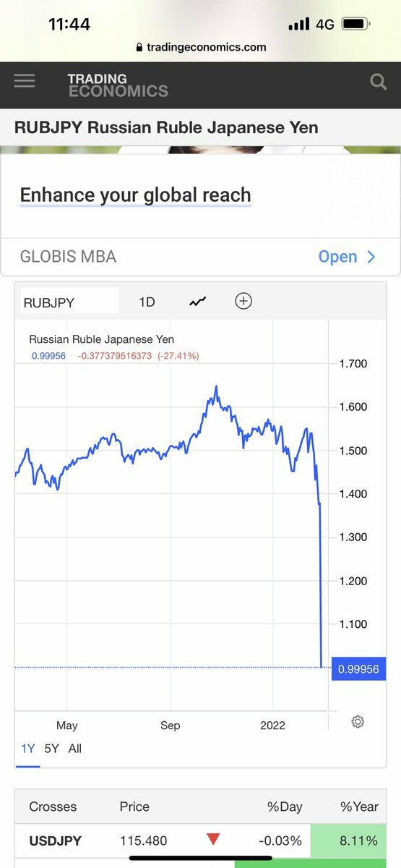Tap the red down arrow for USDJPY
Viewport: 401px width, 868px height.
[x=213, y=840]
